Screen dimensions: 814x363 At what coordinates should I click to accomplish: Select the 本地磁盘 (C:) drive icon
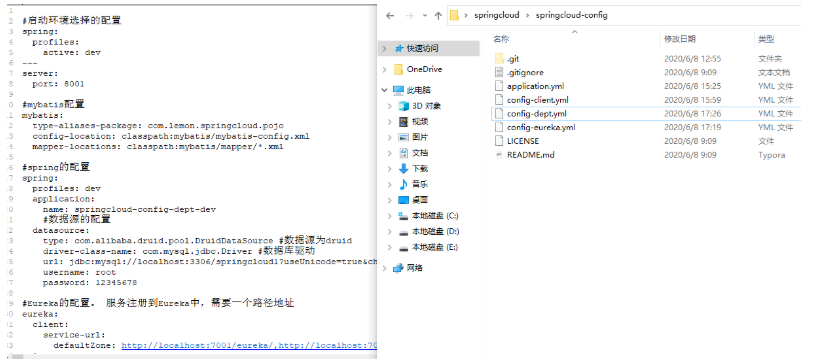[x=403, y=216]
